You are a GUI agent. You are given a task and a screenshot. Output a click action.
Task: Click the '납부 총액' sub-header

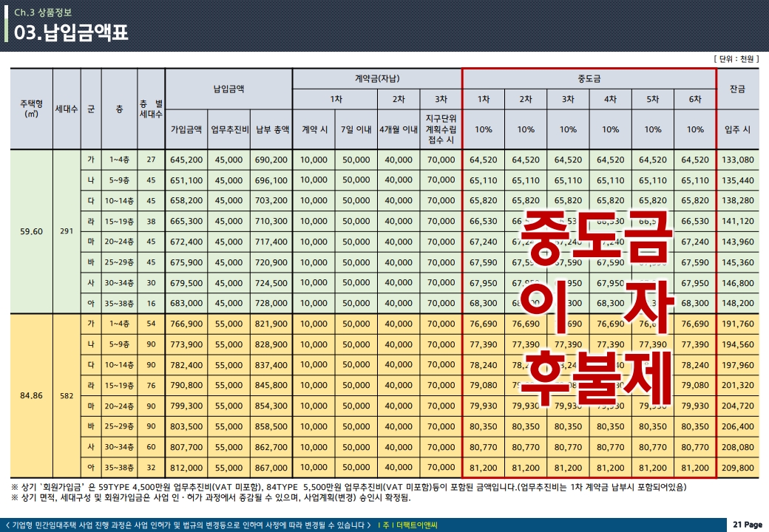click(271, 129)
